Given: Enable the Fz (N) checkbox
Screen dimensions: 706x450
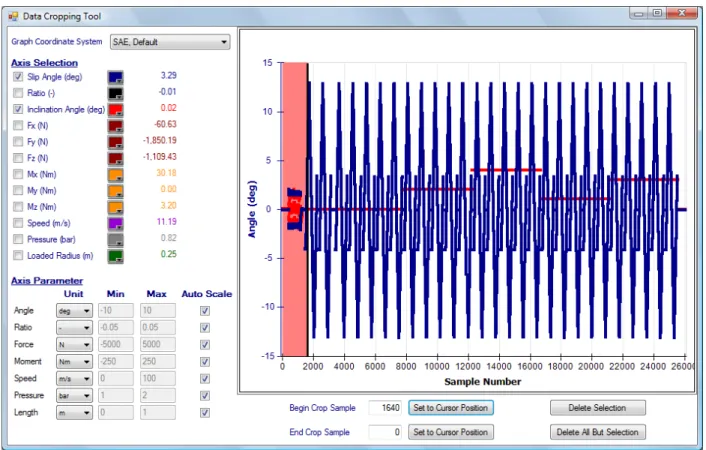Looking at the screenshot, I should (18, 158).
